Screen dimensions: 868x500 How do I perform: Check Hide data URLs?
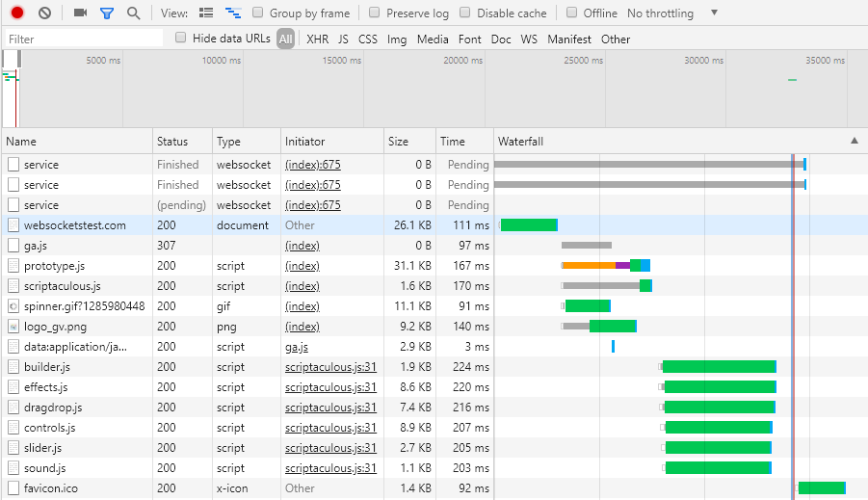pos(180,38)
